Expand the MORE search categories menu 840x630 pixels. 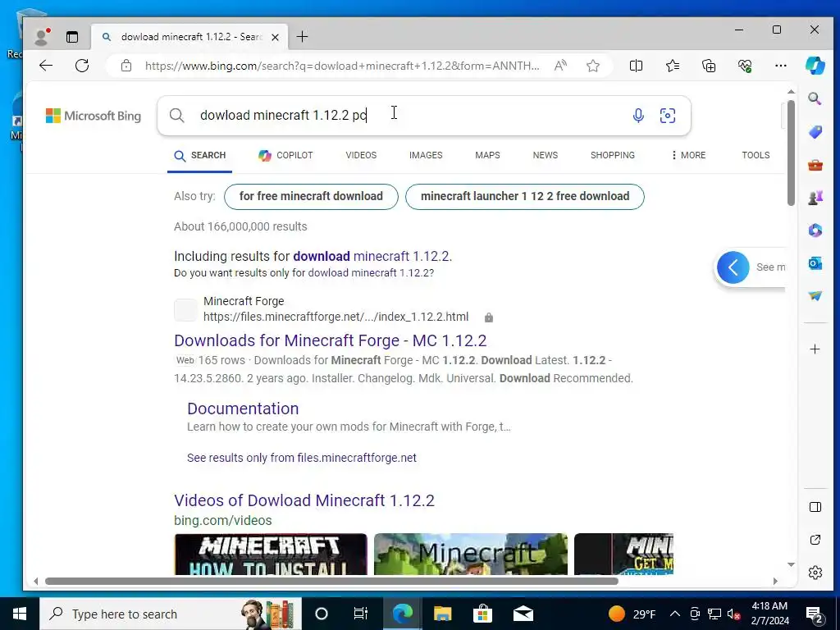(x=688, y=155)
